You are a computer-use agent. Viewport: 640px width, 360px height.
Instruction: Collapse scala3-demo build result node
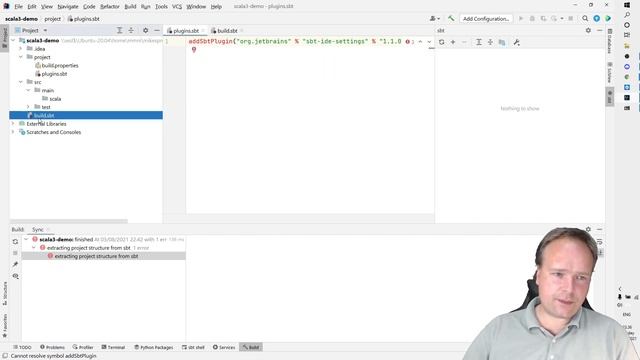(x=27, y=239)
